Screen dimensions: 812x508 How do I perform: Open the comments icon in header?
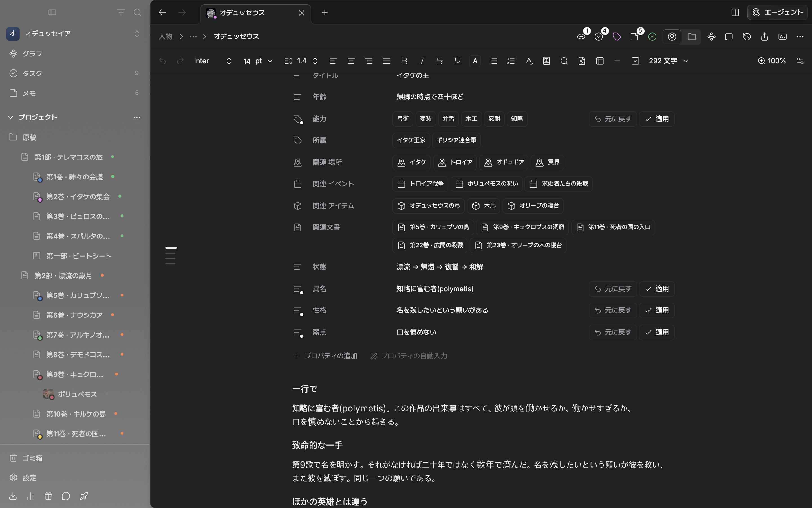coord(729,37)
